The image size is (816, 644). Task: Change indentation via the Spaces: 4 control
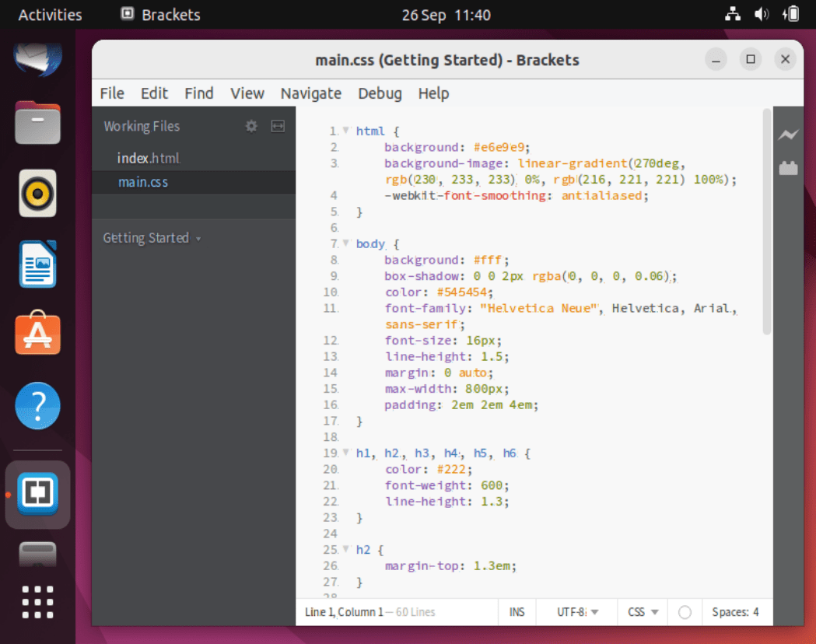736,612
